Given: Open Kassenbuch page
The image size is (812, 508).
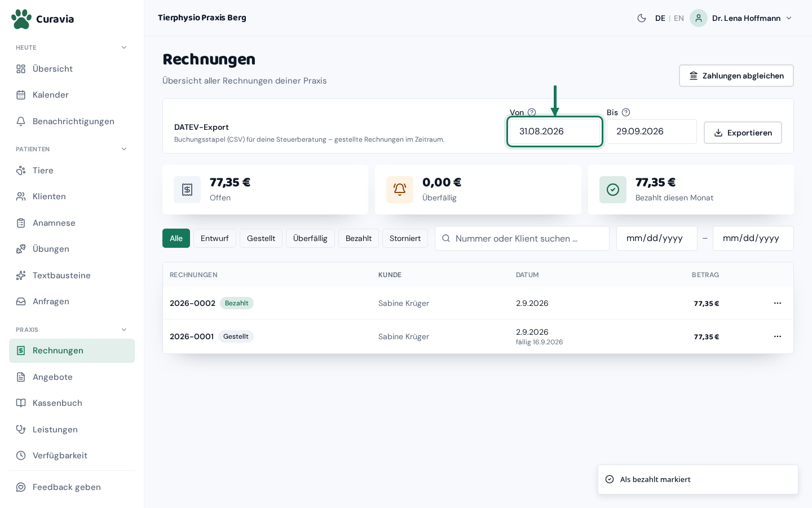Looking at the screenshot, I should pos(72,403).
